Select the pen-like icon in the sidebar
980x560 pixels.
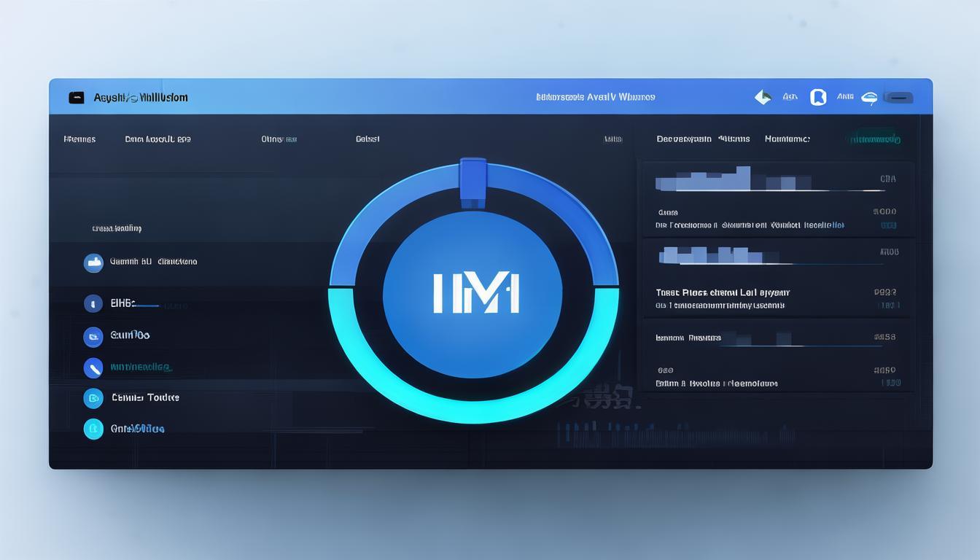click(93, 367)
